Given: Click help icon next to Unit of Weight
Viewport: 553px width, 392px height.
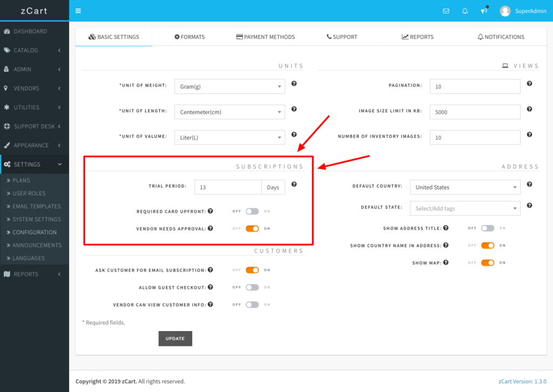Looking at the screenshot, I should (x=294, y=84).
